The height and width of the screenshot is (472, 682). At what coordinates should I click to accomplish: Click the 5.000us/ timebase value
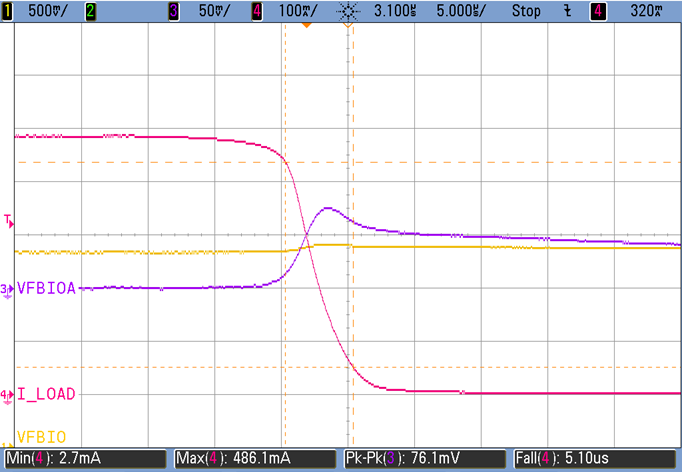[461, 11]
